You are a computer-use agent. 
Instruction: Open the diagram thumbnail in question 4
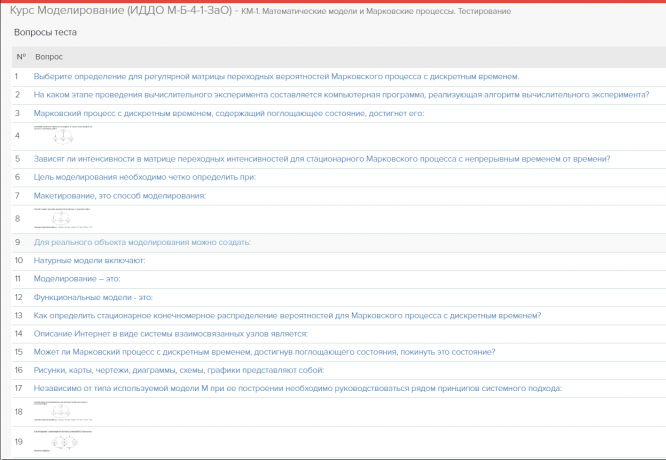tap(63, 135)
